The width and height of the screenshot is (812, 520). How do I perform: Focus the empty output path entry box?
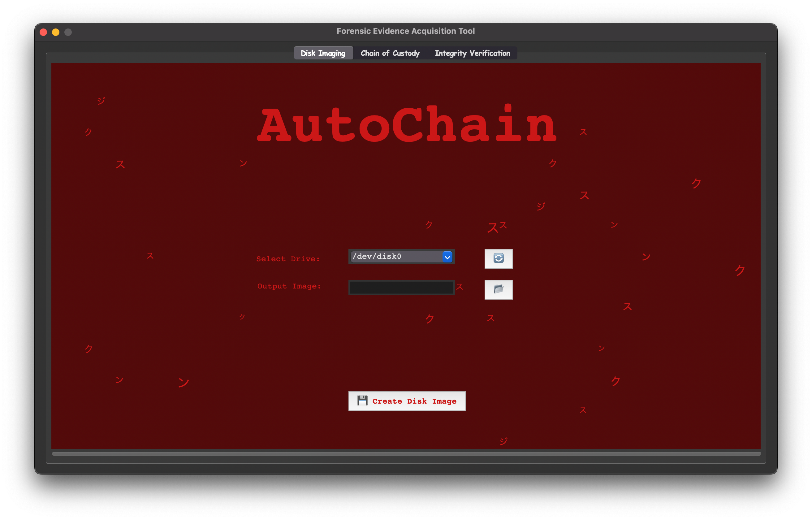point(401,287)
